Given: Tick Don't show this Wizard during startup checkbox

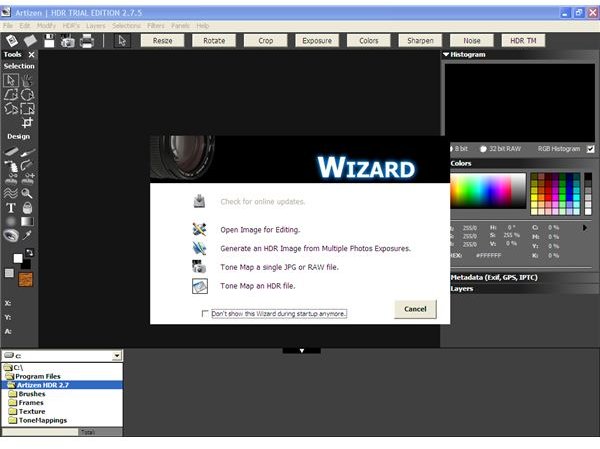Looking at the screenshot, I should (x=205, y=313).
